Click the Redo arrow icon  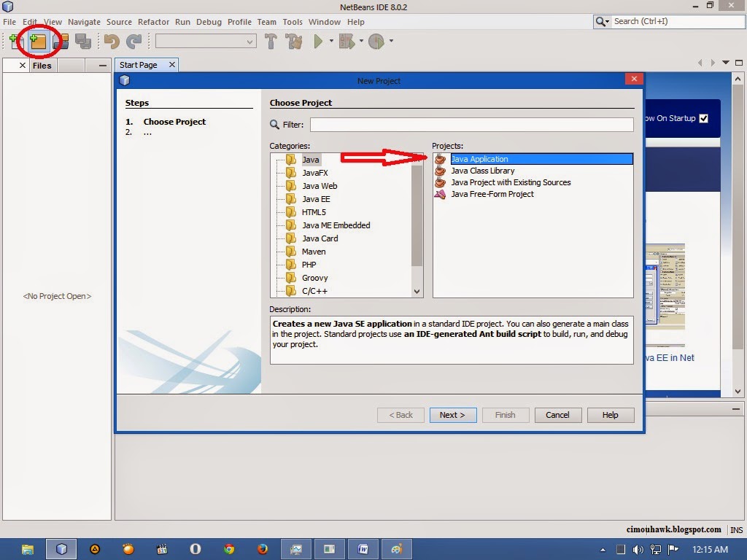[134, 42]
